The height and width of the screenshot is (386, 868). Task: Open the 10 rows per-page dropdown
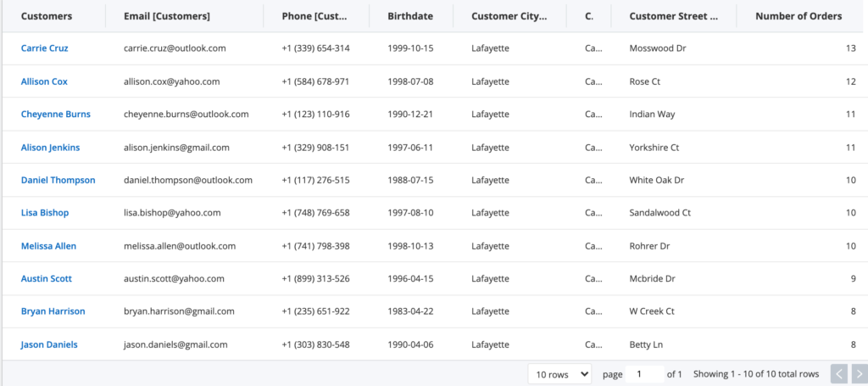(559, 373)
